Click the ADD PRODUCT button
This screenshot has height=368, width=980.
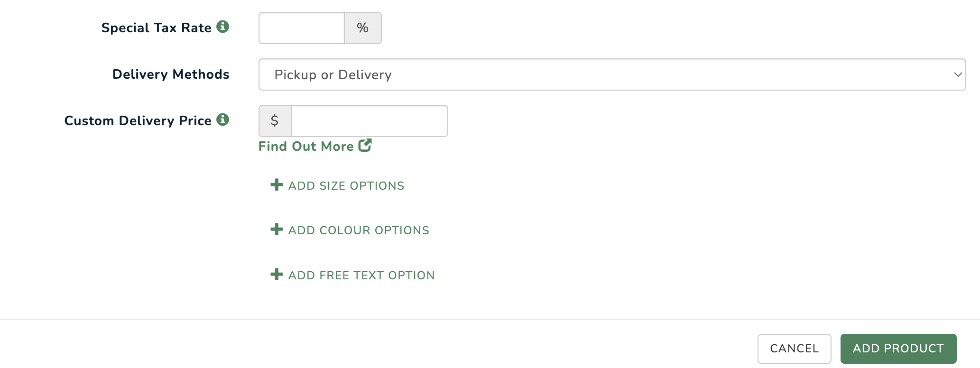click(x=898, y=349)
